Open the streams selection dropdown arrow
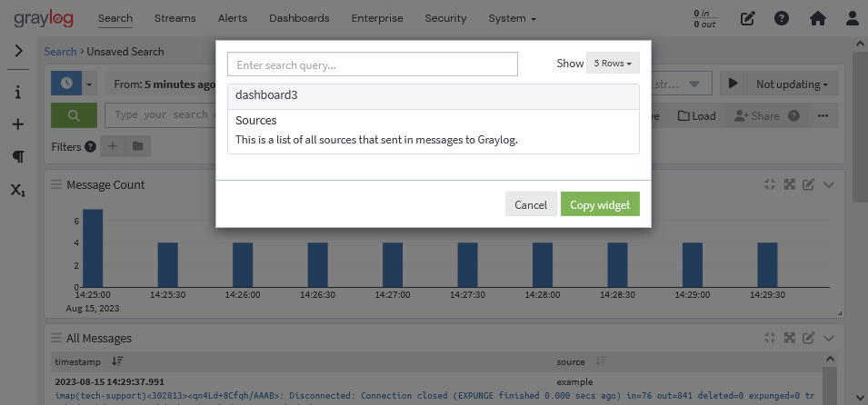The height and width of the screenshot is (405, 868). coord(694,84)
